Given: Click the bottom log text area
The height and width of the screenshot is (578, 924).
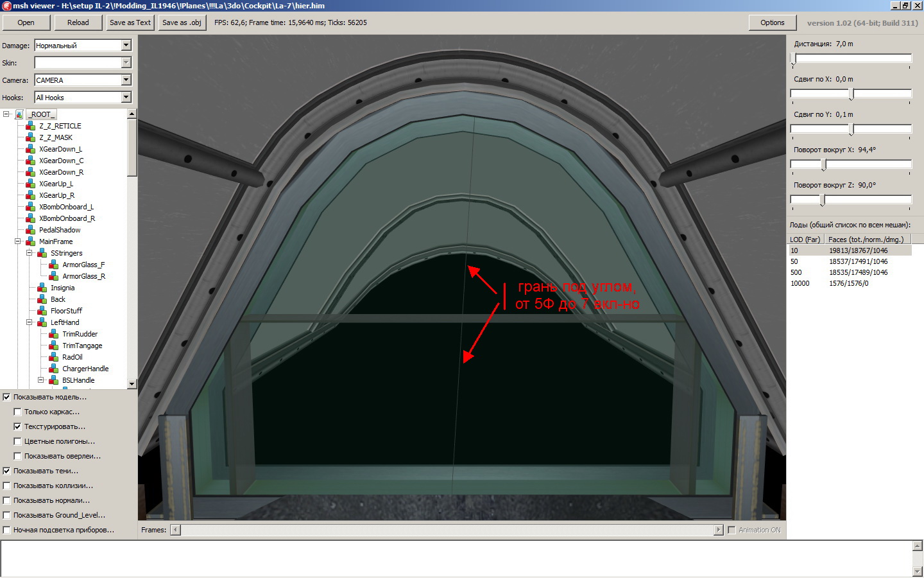Looking at the screenshot, I should (456, 559).
